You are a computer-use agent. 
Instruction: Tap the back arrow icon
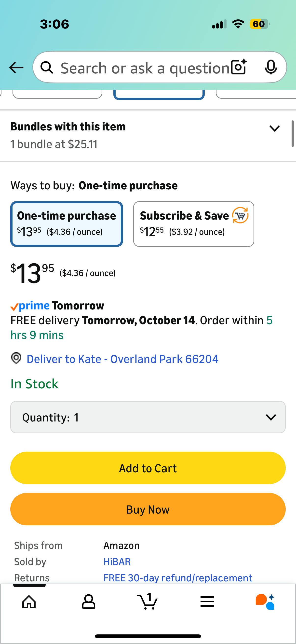coord(16,68)
